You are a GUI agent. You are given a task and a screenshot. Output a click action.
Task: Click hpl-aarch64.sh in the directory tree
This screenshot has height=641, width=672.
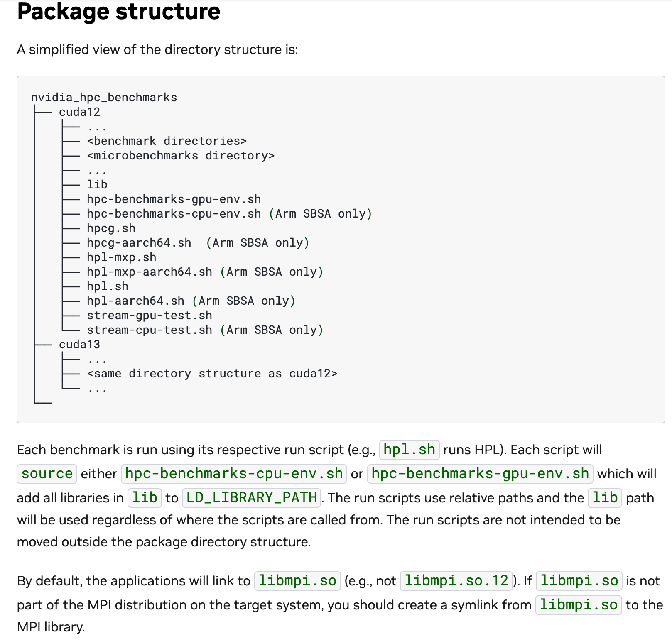click(x=135, y=301)
